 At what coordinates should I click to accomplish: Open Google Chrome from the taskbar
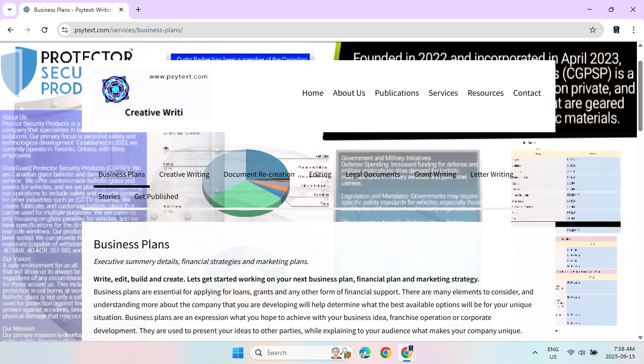point(386,353)
